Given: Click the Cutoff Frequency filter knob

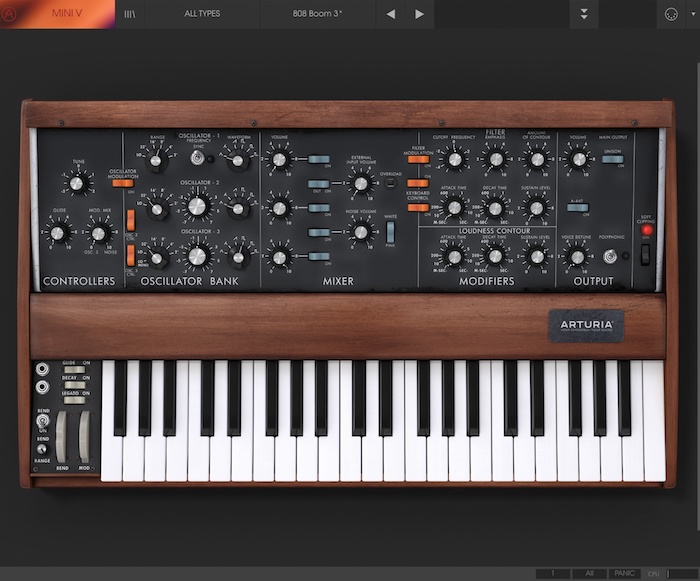Looking at the screenshot, I should click(x=454, y=160).
